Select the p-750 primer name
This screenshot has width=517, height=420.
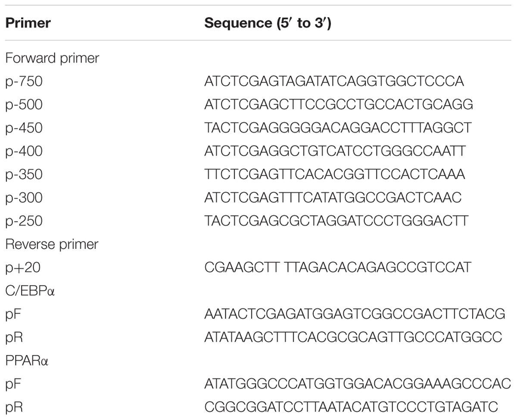tap(24, 81)
